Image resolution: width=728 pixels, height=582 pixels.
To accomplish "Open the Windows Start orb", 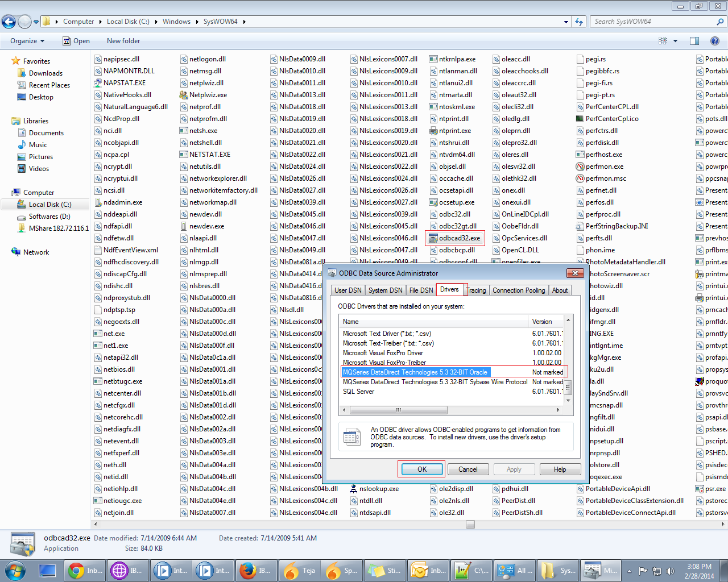I will click(15, 570).
